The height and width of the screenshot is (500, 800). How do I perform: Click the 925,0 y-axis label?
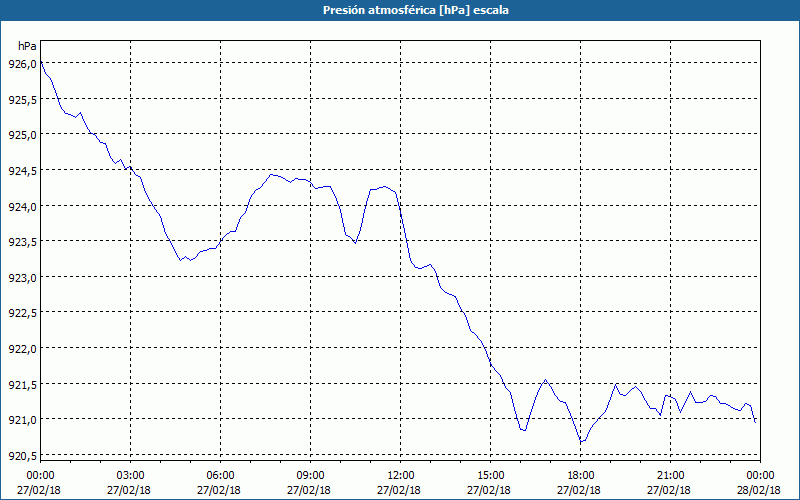tap(22, 135)
